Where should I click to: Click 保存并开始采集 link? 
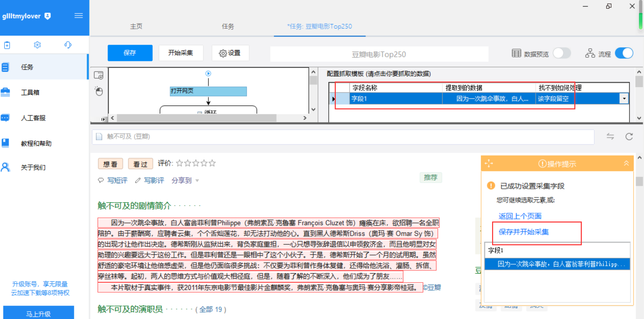pyautogui.click(x=524, y=232)
